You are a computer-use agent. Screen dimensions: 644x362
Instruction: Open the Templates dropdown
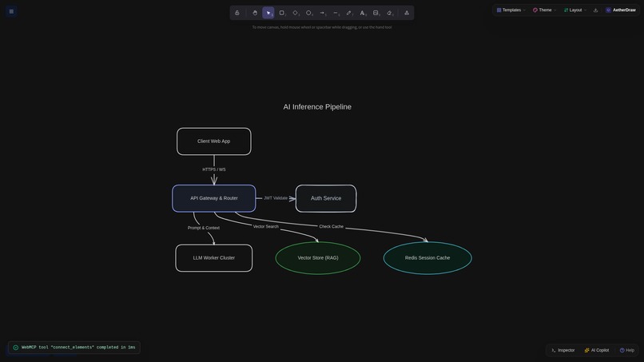pyautogui.click(x=511, y=10)
